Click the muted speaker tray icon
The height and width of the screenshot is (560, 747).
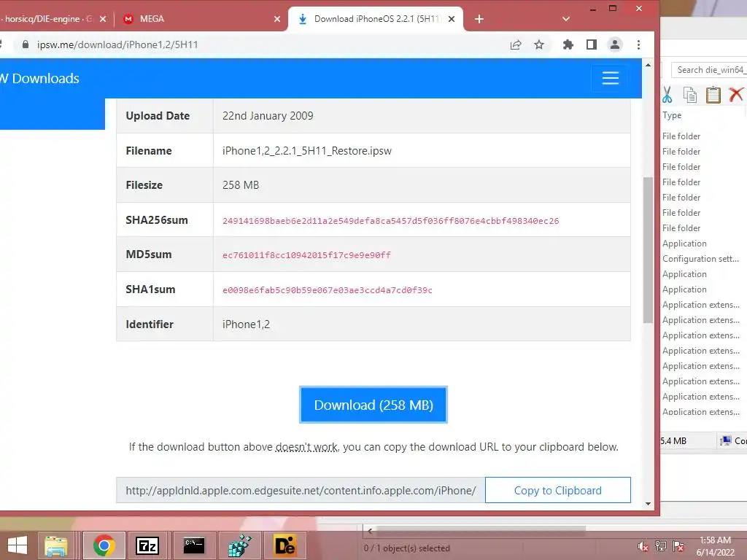click(x=643, y=546)
